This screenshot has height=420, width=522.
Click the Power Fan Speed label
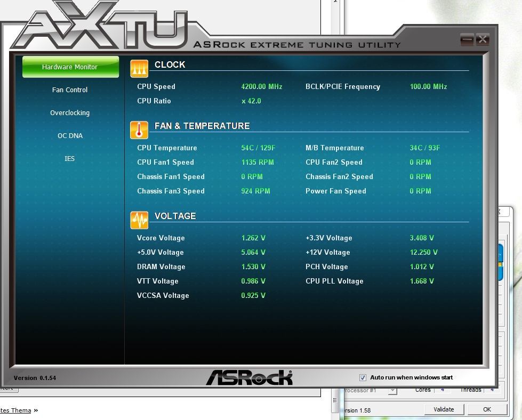[336, 191]
